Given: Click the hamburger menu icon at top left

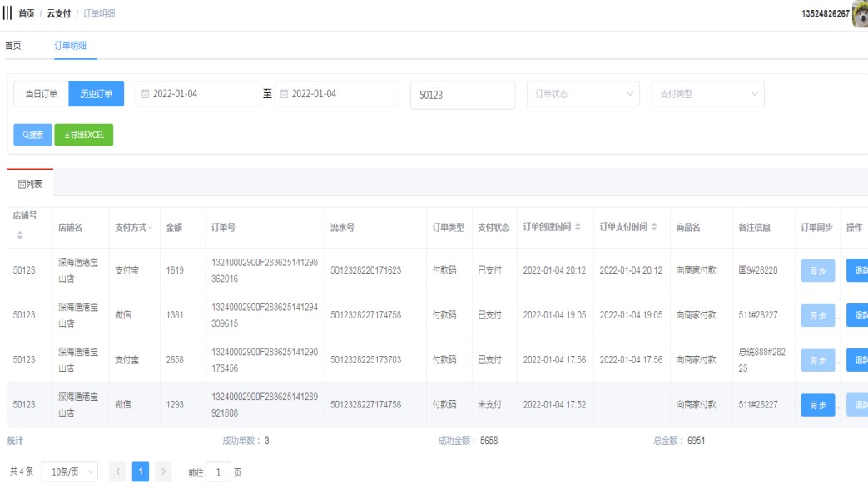Looking at the screenshot, I should point(7,13).
